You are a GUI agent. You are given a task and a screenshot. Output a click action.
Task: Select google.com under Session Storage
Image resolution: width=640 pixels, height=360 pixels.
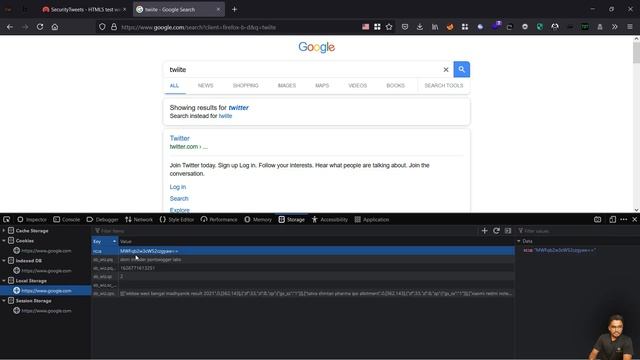point(46,311)
